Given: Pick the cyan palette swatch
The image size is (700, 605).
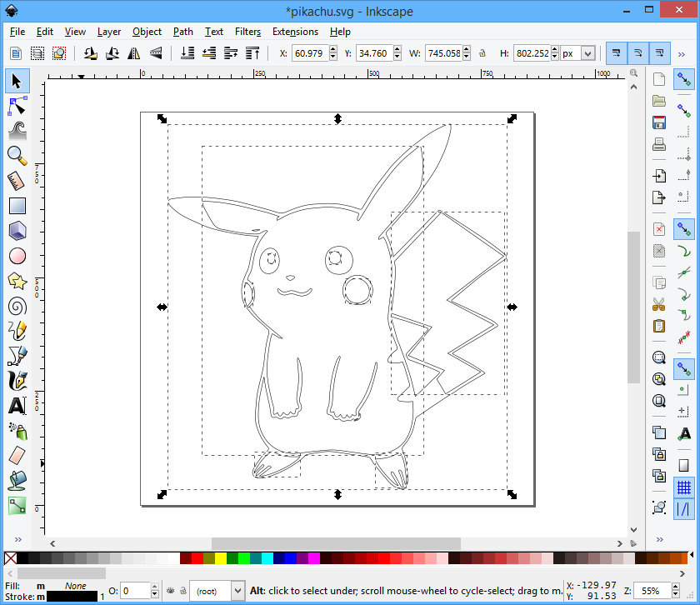Looking at the screenshot, I should click(x=267, y=558).
